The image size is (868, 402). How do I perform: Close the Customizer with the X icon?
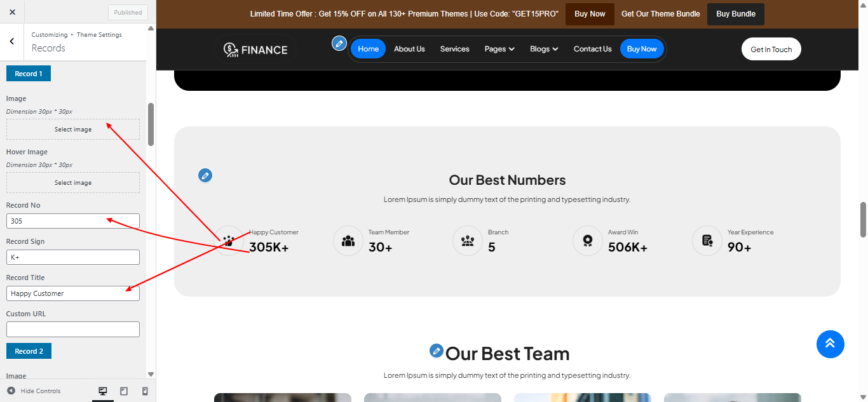click(x=12, y=12)
